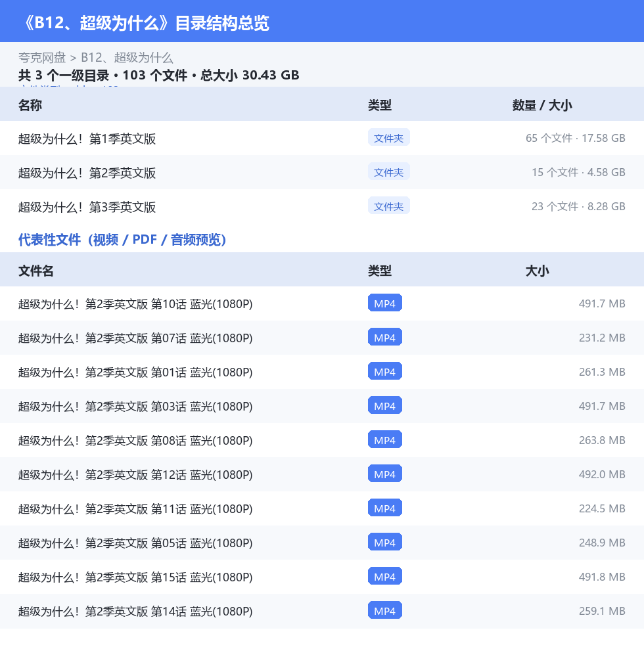Click the MP4 badge in the 第12话 row
This screenshot has height=649, width=644.
384,474
